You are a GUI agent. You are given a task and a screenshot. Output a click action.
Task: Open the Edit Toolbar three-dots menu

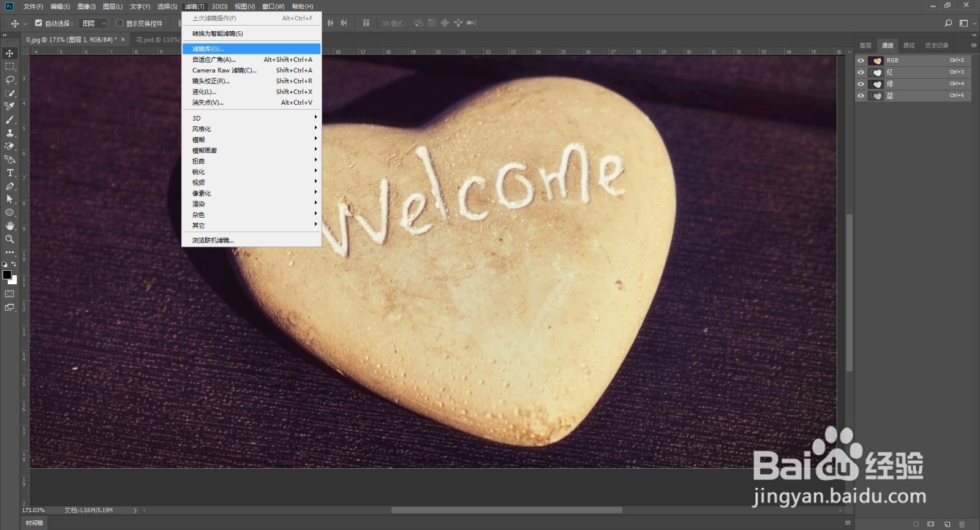pos(10,252)
